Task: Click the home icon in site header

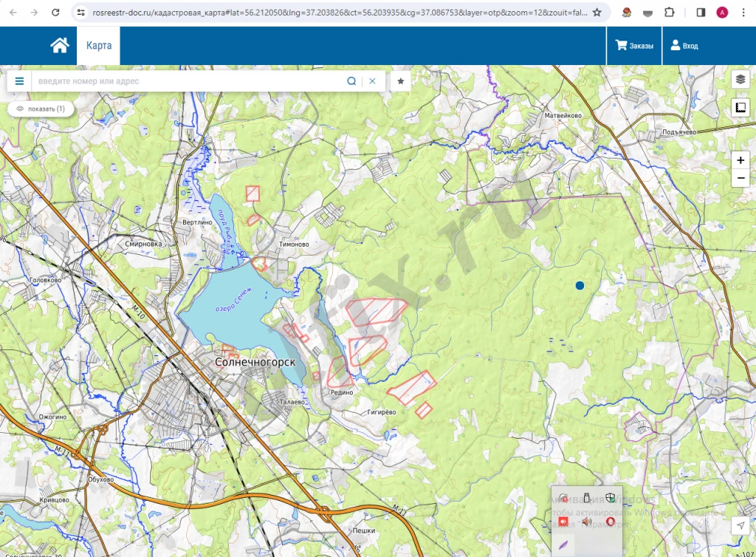Action: (60, 46)
